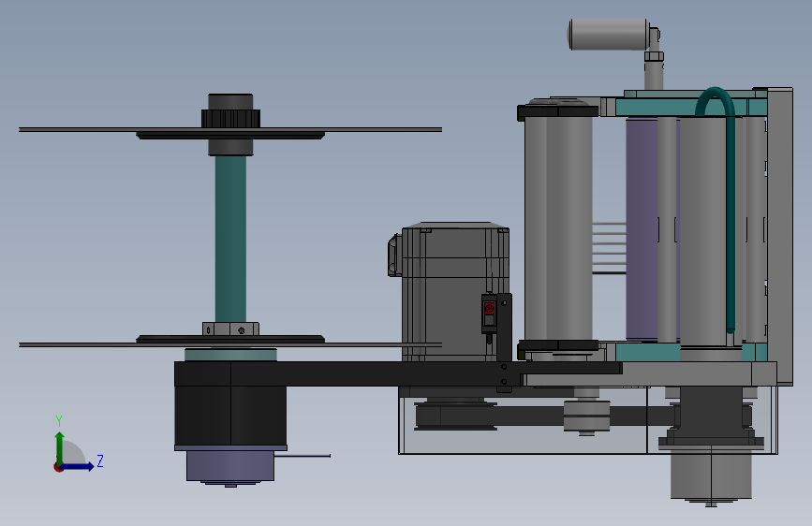Select the grey horizontal crank handle at top

point(609,35)
